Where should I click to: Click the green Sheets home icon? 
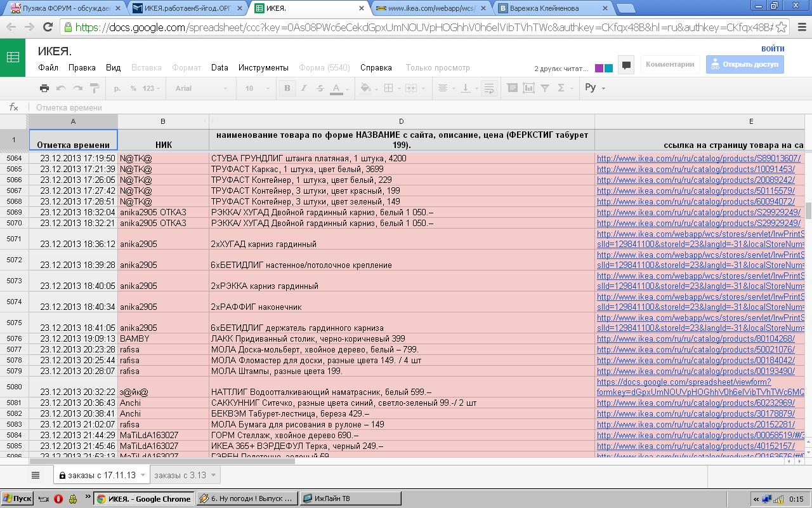pyautogui.click(x=13, y=58)
